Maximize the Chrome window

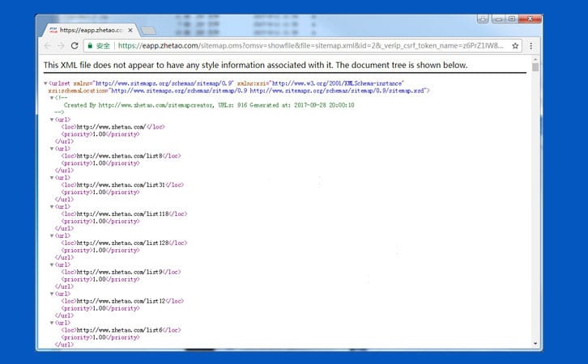pos(512,19)
